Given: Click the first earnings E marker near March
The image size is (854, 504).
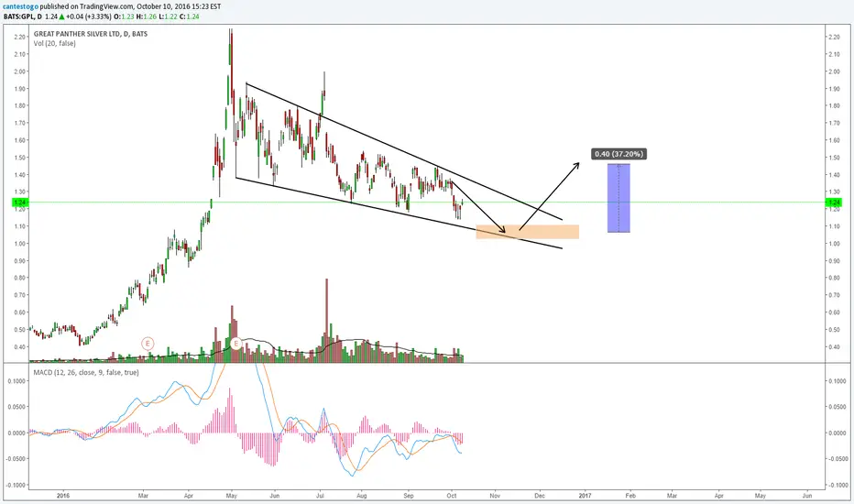Looking at the screenshot, I should click(x=147, y=344).
